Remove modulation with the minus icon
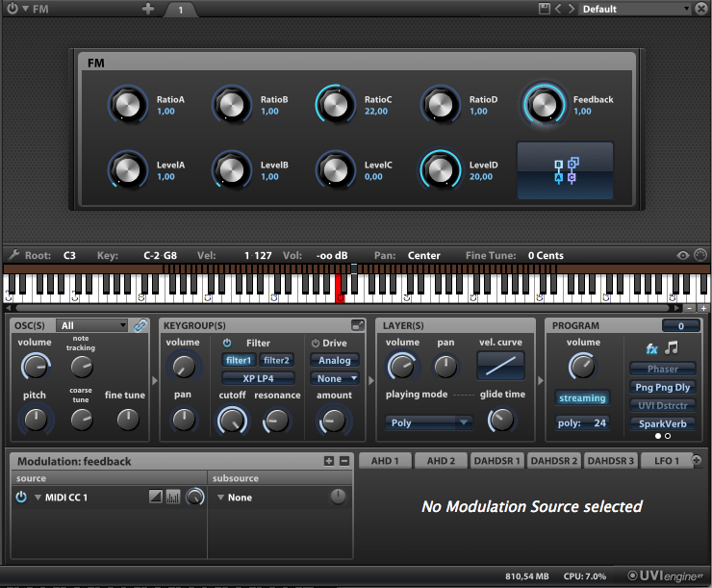 (344, 461)
